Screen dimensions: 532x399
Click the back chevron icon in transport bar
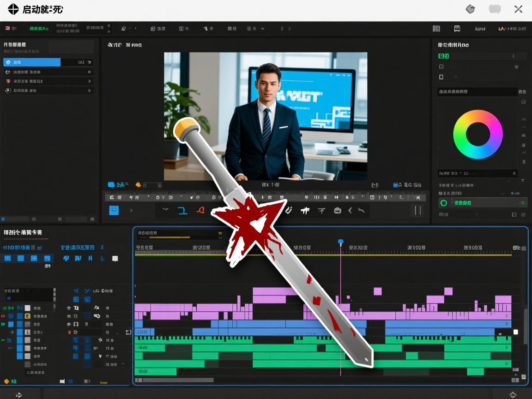[350, 211]
